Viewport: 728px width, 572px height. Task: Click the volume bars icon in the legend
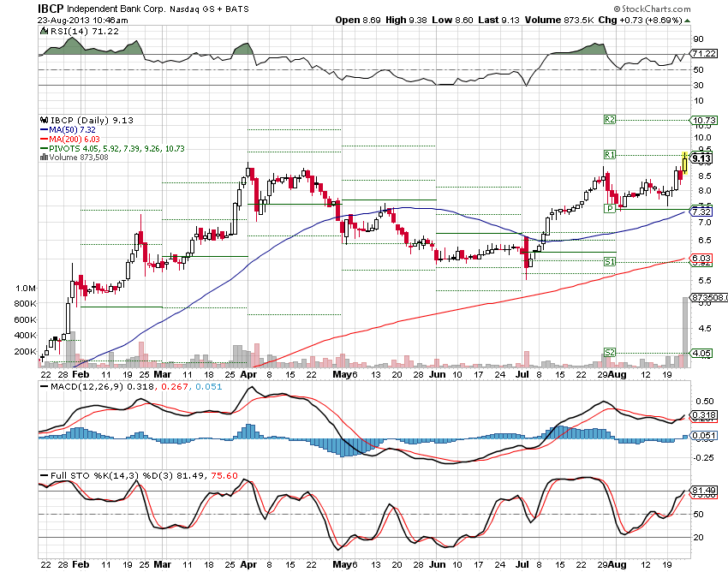point(44,157)
